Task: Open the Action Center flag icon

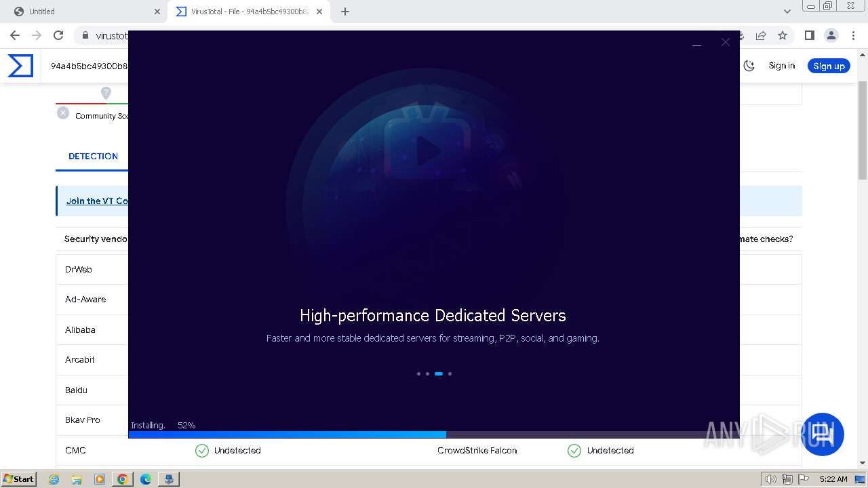Action: (804, 479)
